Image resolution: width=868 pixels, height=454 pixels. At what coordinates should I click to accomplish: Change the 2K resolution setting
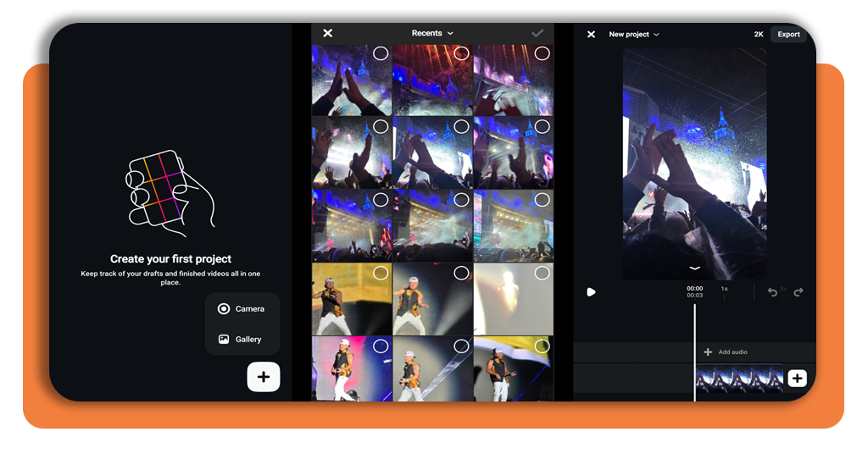[x=759, y=35]
